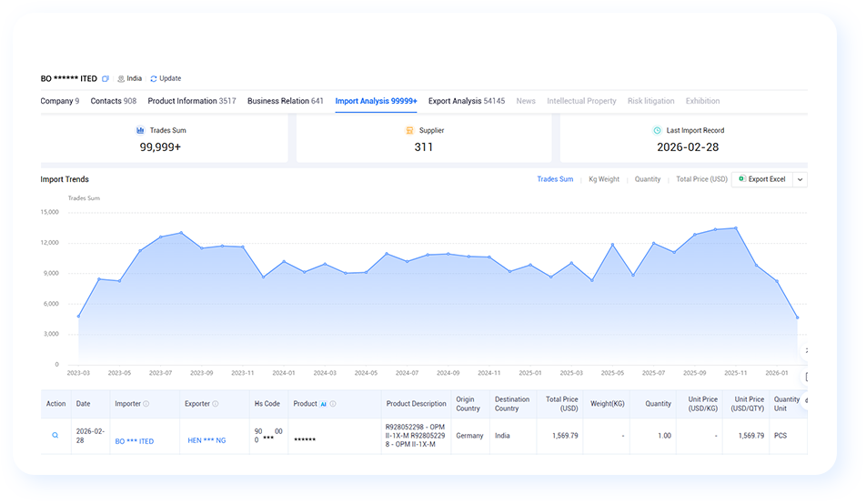Show chart by Kg Weight
This screenshot has width=866, height=504.
[604, 179]
